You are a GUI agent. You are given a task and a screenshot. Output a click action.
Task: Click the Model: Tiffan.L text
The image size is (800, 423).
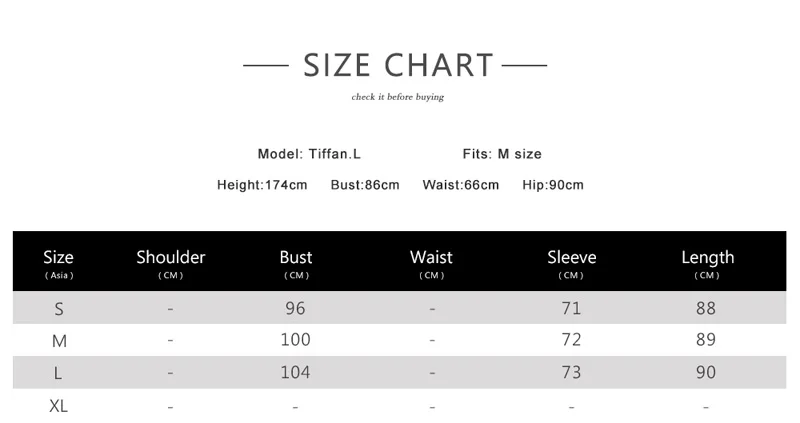point(309,154)
